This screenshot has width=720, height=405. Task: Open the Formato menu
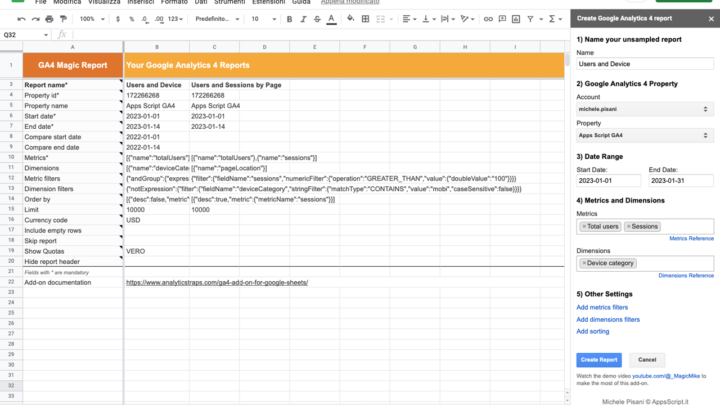pyautogui.click(x=174, y=2)
